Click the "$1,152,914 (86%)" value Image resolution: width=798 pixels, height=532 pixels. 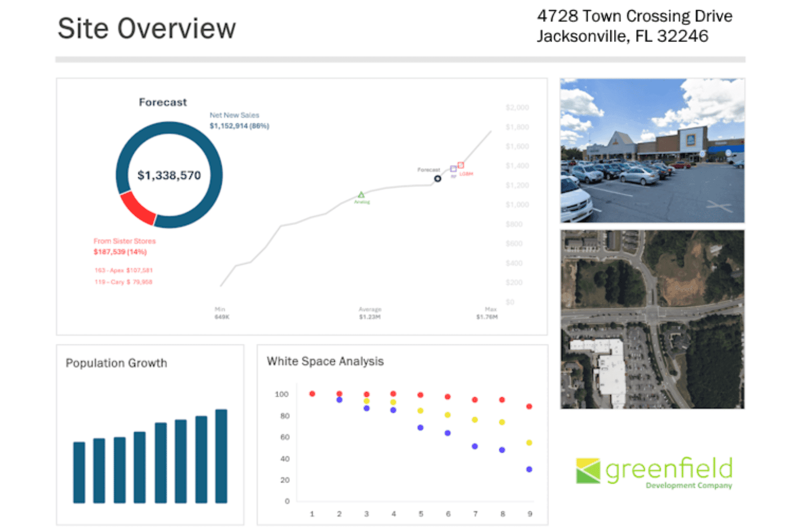239,126
